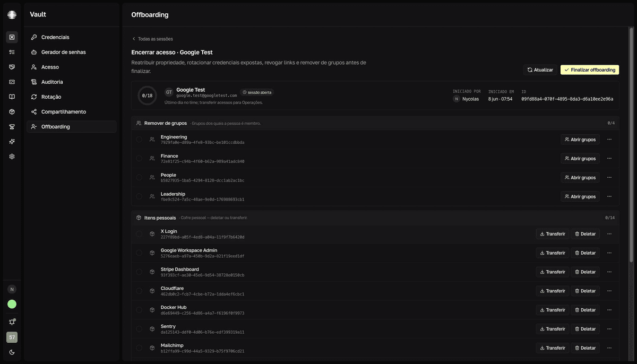The height and width of the screenshot is (364, 637).
Task: Check the X Login item checkbox
Action: [139, 234]
